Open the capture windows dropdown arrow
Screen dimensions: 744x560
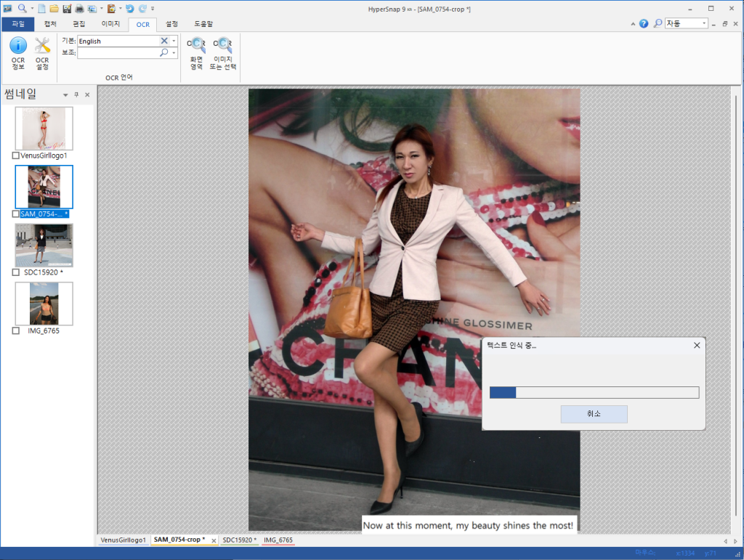[101, 9]
